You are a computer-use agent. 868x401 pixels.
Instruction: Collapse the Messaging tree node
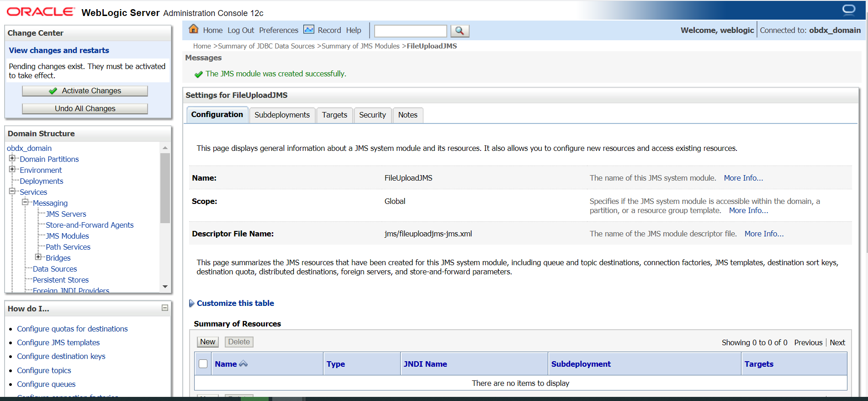tap(26, 202)
